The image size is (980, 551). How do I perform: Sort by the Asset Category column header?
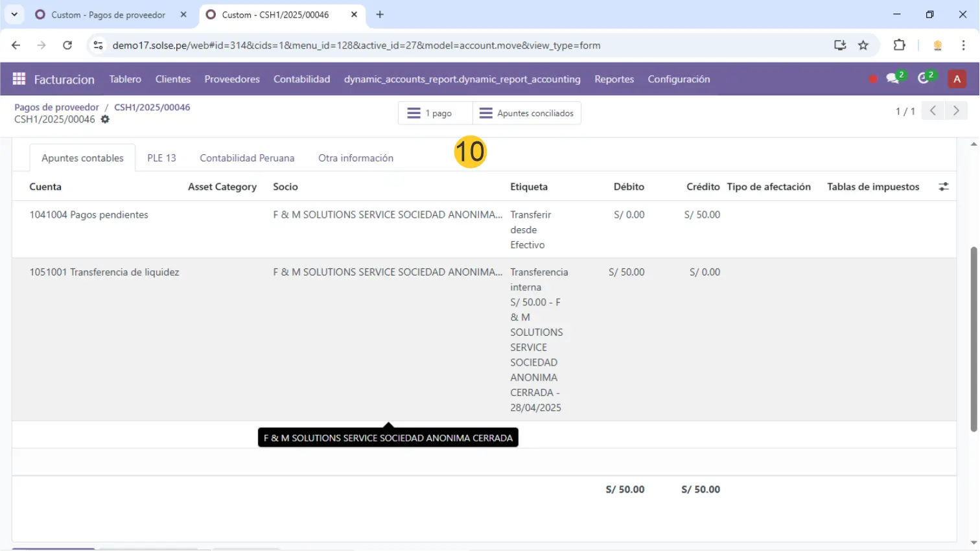point(222,187)
